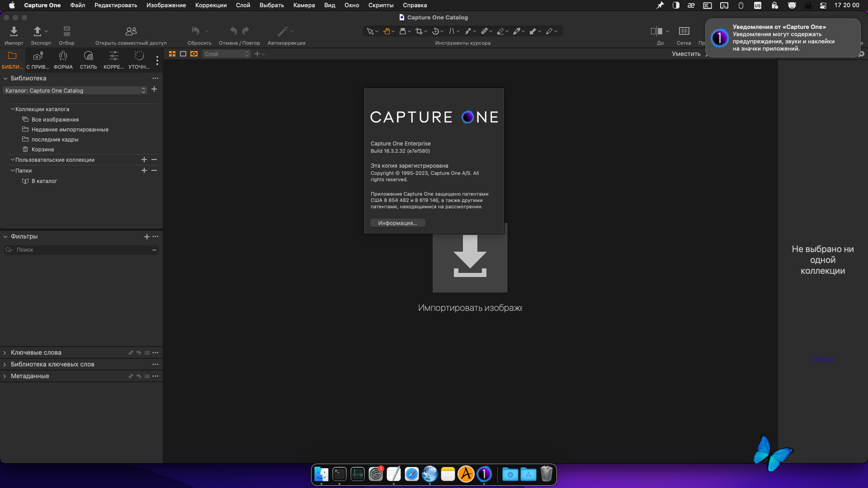Toggle the Сетка grid overlay

(x=684, y=31)
